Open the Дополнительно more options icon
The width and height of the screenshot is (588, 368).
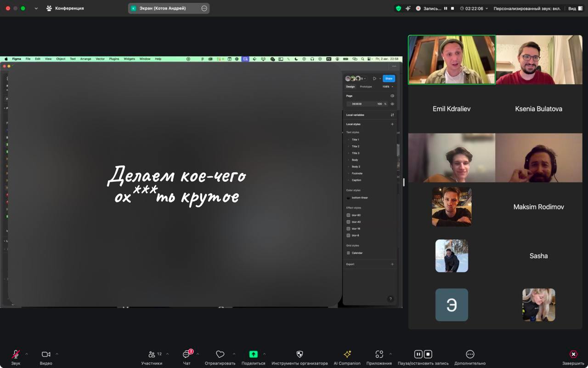(469, 355)
